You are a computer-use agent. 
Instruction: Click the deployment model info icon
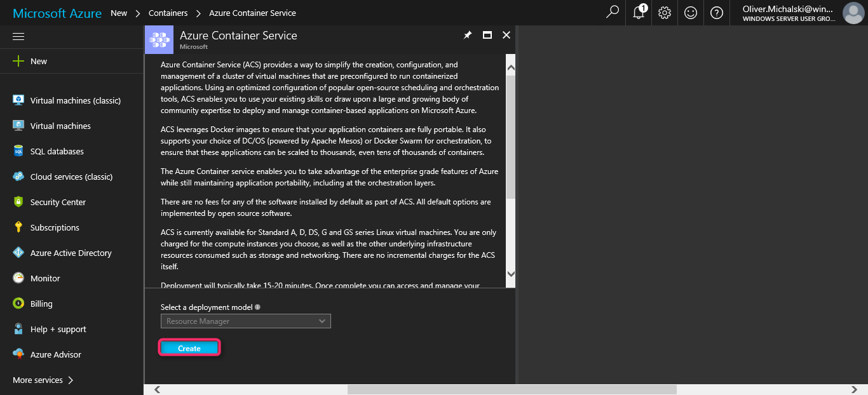coord(257,307)
